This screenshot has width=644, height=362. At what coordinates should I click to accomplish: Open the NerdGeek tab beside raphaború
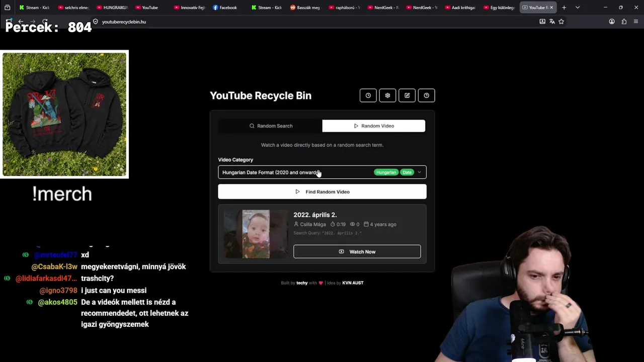coord(382,8)
